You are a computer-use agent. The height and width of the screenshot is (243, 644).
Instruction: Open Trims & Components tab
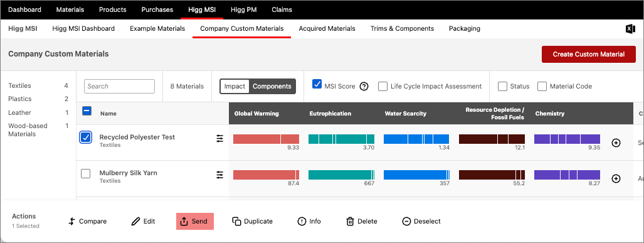click(x=402, y=29)
